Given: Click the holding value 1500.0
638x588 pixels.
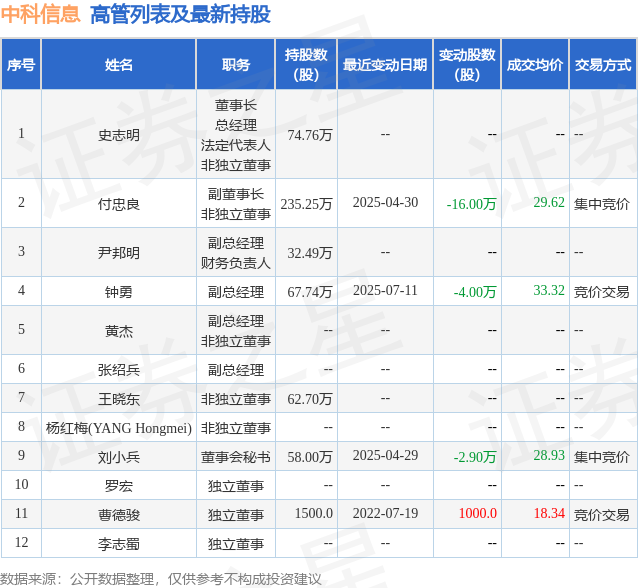Looking at the screenshot, I should tap(313, 514).
